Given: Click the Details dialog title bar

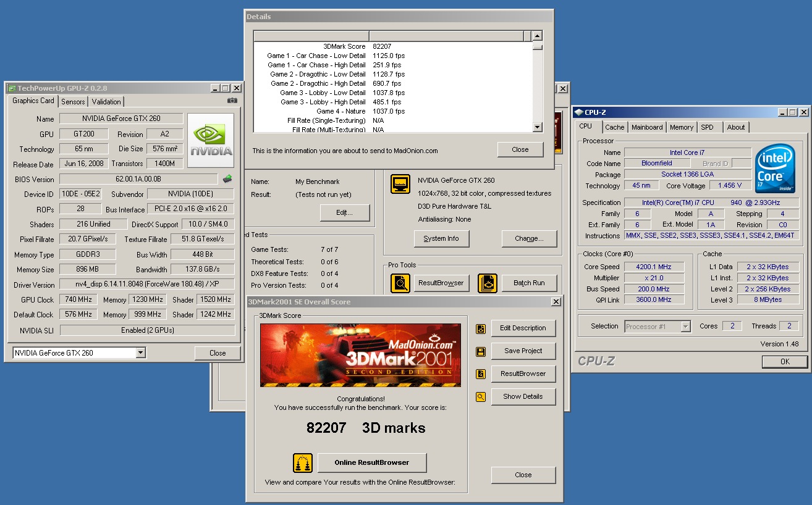Looking at the screenshot, I should coord(399,17).
